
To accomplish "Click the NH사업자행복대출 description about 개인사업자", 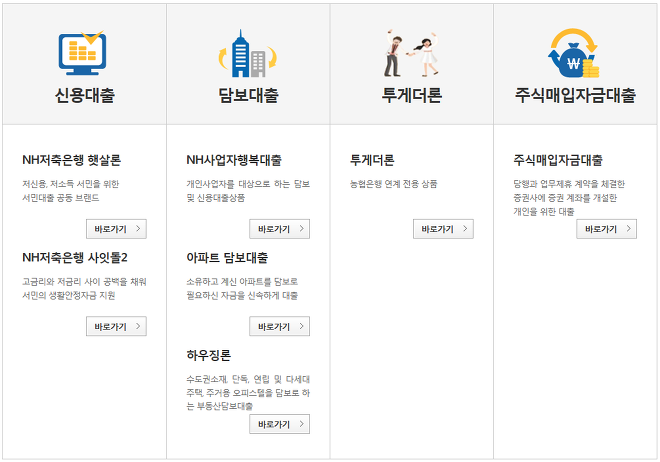I will (248, 191).
